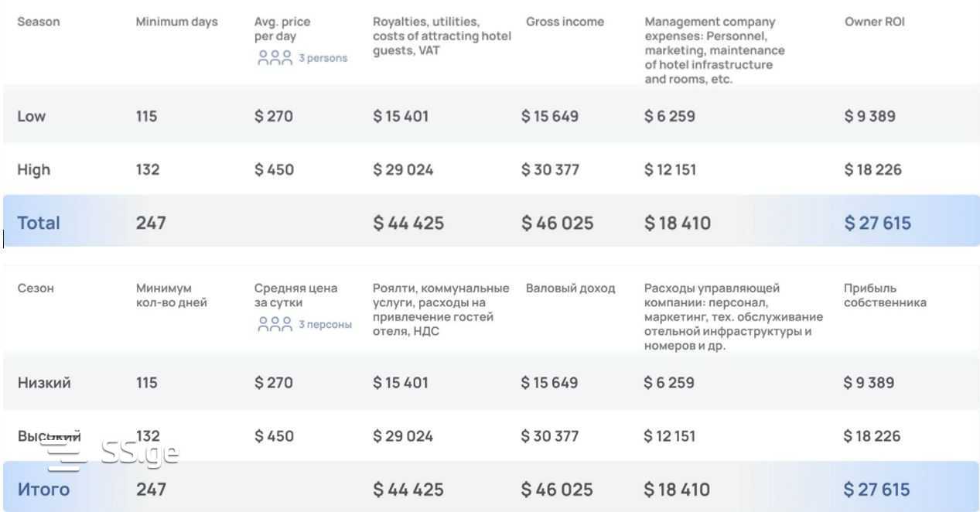The height and width of the screenshot is (512, 980).
Task: Click the "Minimum days" column header
Action: [176, 22]
